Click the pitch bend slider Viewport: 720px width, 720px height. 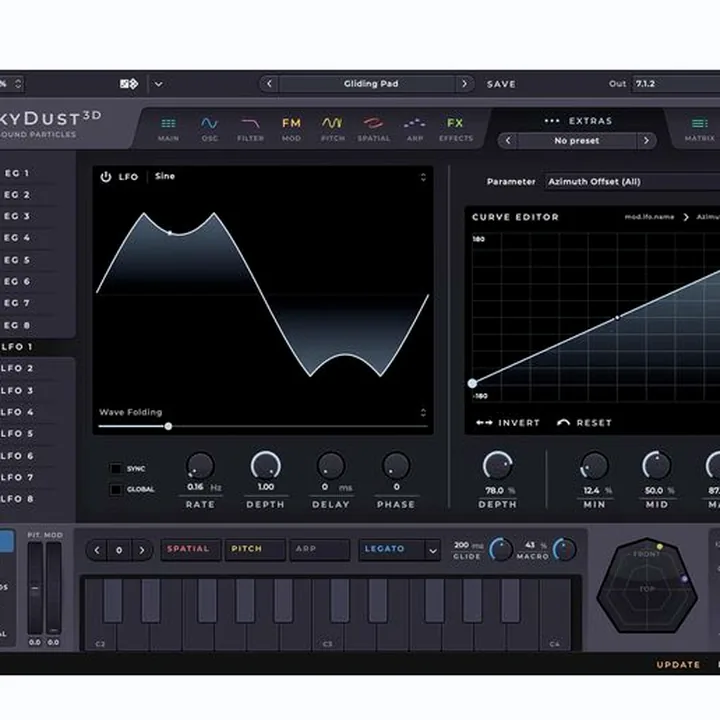click(35, 588)
